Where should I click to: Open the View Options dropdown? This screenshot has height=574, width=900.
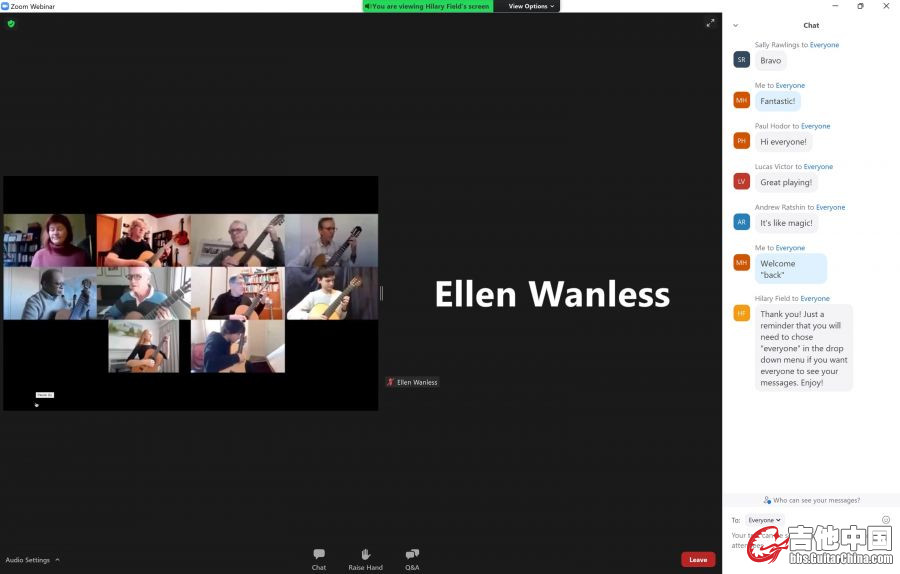click(530, 6)
